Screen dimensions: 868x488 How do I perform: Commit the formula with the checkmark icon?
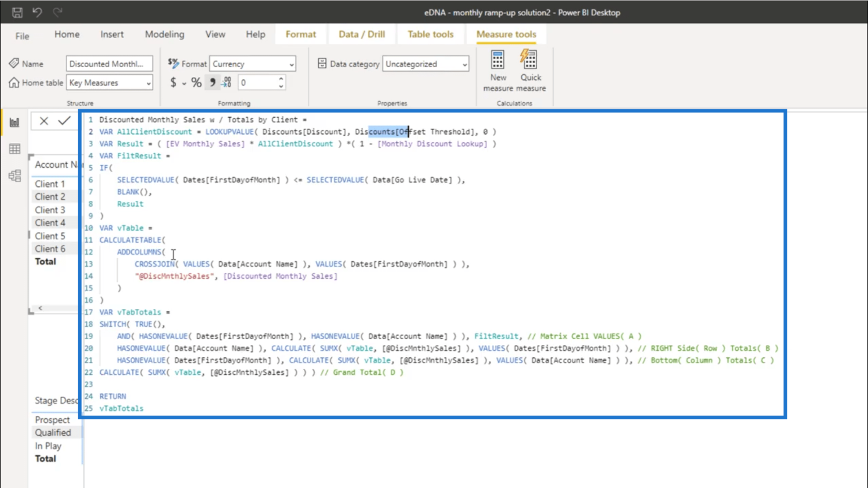pyautogui.click(x=64, y=121)
